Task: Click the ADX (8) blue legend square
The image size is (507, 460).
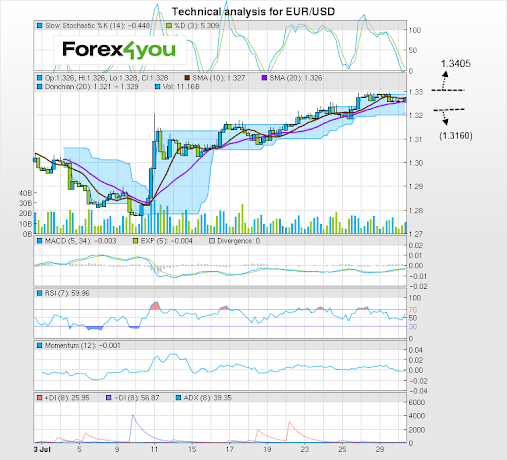Action: coord(178,398)
